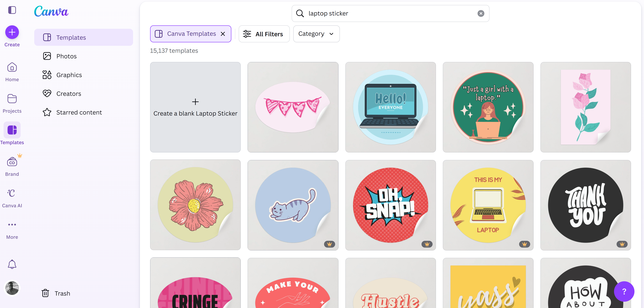This screenshot has width=644, height=308.
Task: Select Photos in the secondary menu
Action: coord(83,56)
